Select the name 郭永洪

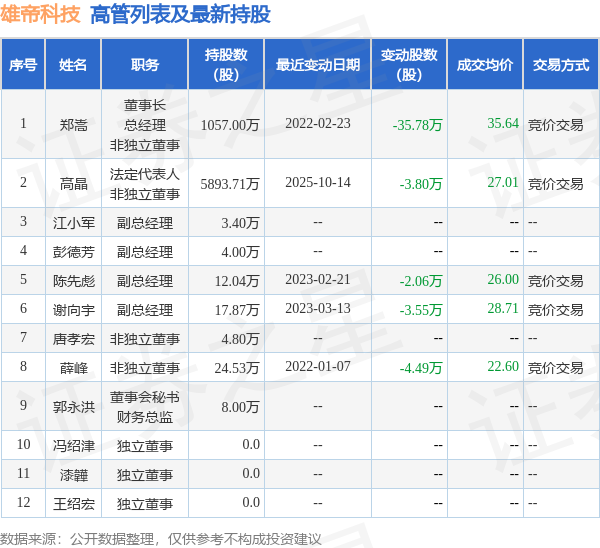click(73, 406)
